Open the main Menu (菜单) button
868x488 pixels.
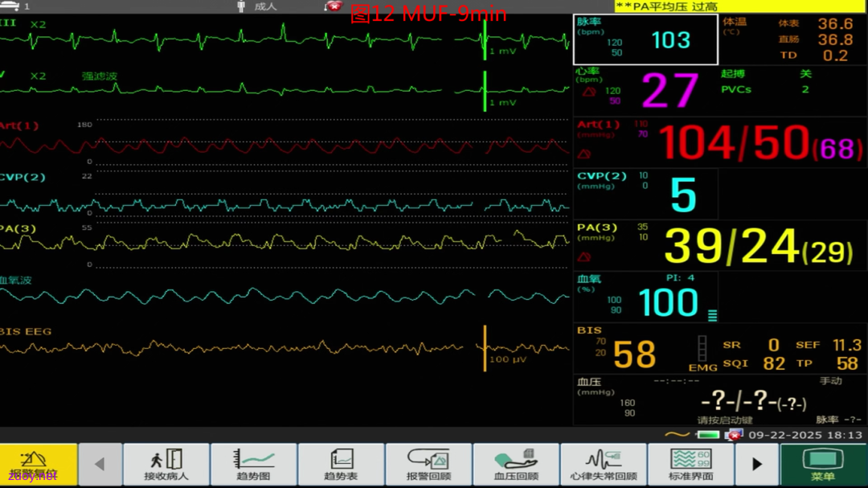823,464
